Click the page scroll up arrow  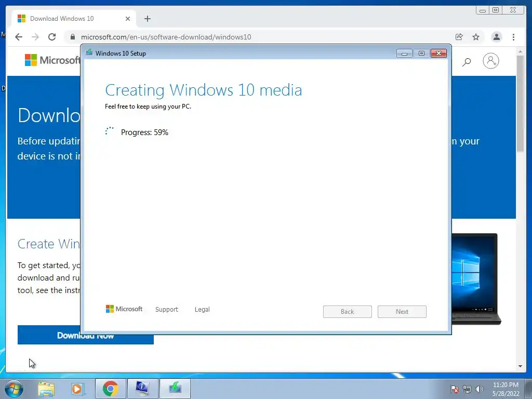point(520,52)
